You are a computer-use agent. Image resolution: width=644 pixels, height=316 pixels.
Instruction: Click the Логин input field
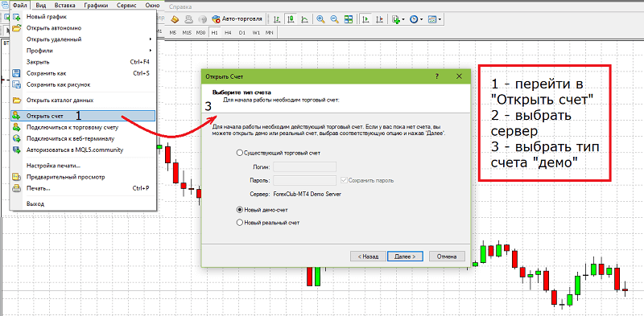[305, 166]
